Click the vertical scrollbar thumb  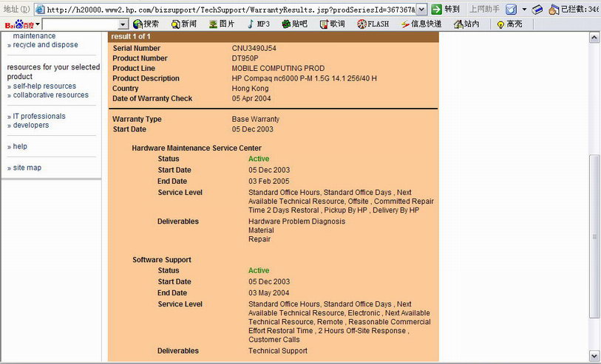[594, 236]
